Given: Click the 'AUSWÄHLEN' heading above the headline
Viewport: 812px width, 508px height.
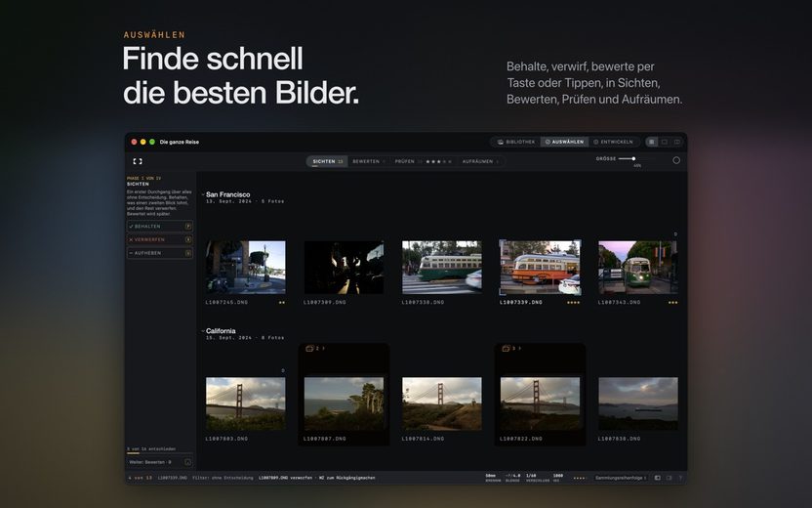Looking at the screenshot, I should click(x=154, y=35).
